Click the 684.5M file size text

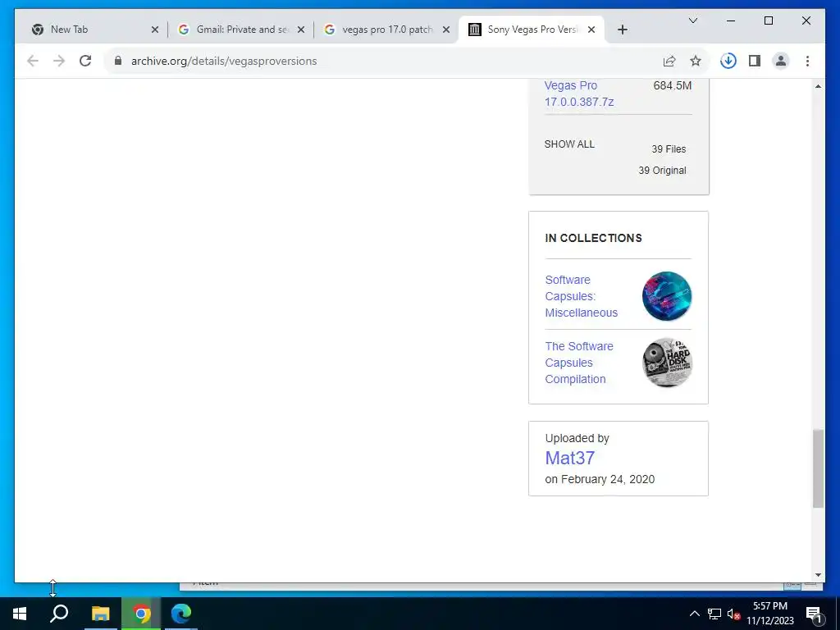point(673,85)
